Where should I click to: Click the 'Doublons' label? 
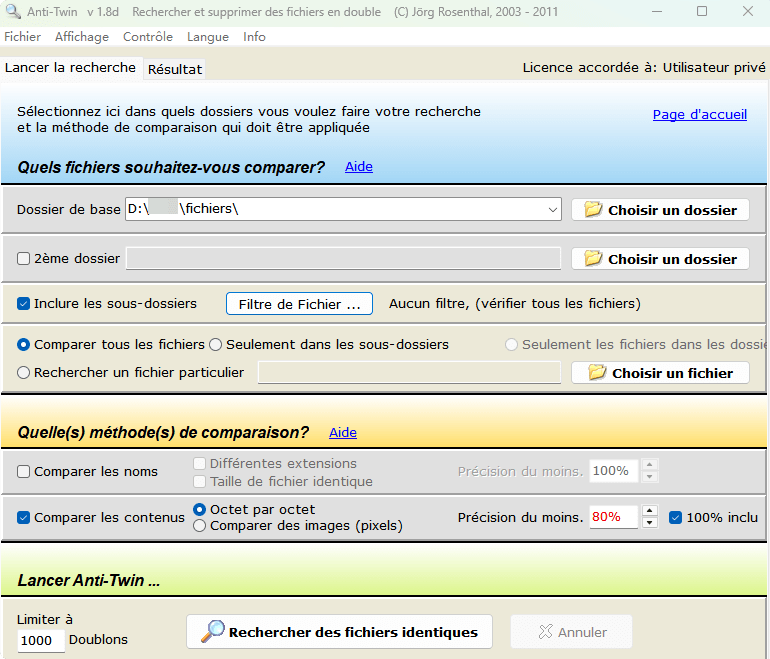pos(98,639)
